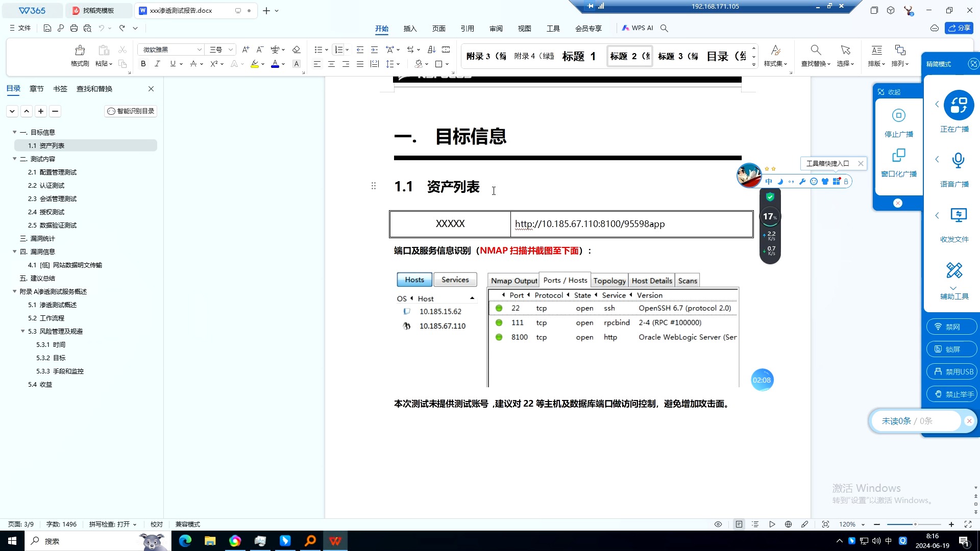Adjust the zoom slider in status bar
Screen dimensions: 980x551
(914, 524)
